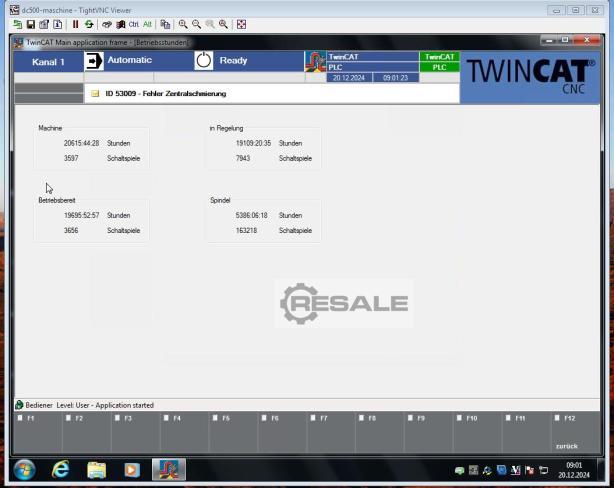Screen dimensions: 614x488
Task: Open Internet Explorer from the taskbar
Action: click(x=60, y=469)
